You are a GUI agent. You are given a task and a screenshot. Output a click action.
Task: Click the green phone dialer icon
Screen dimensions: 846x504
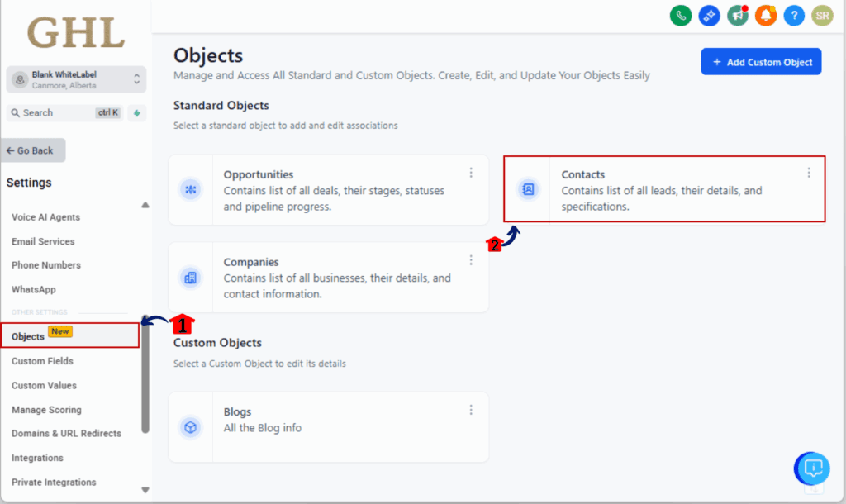tap(681, 15)
